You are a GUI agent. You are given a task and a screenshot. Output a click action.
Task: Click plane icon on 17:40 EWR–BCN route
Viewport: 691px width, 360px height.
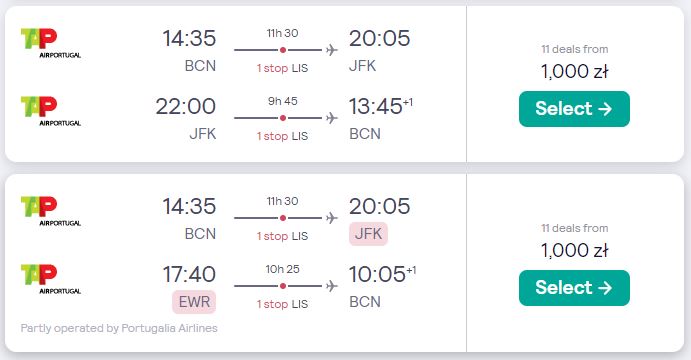332,286
